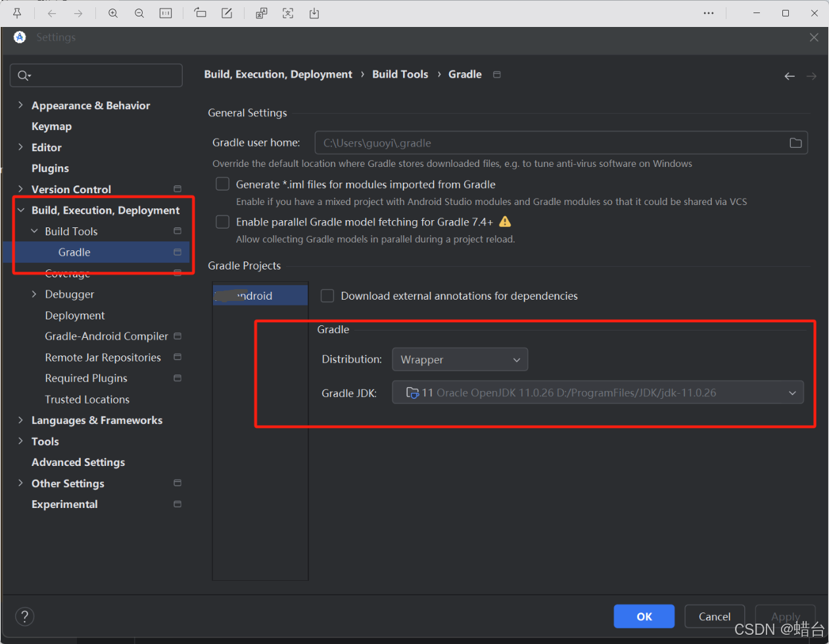
Task: Open the translate image text tool
Action: [x=262, y=13]
